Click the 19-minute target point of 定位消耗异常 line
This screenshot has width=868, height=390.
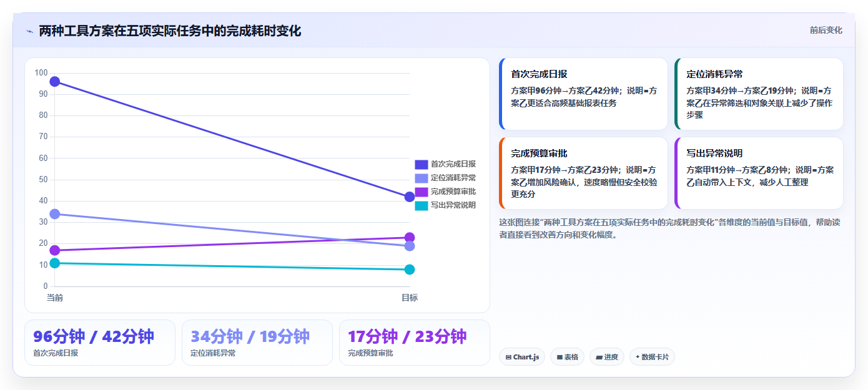click(x=410, y=246)
